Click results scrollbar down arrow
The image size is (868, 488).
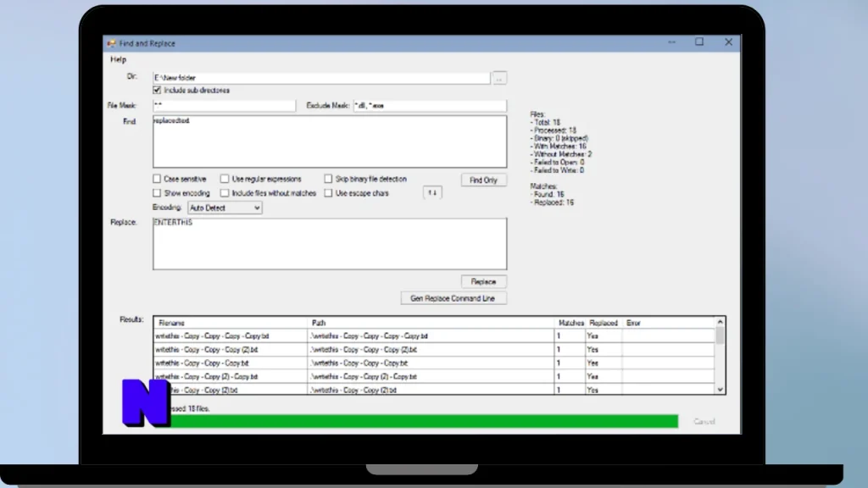tap(720, 390)
